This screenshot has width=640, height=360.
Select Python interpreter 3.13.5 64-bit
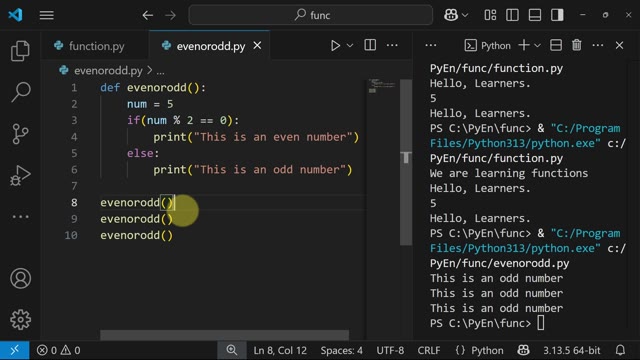pyautogui.click(x=571, y=350)
